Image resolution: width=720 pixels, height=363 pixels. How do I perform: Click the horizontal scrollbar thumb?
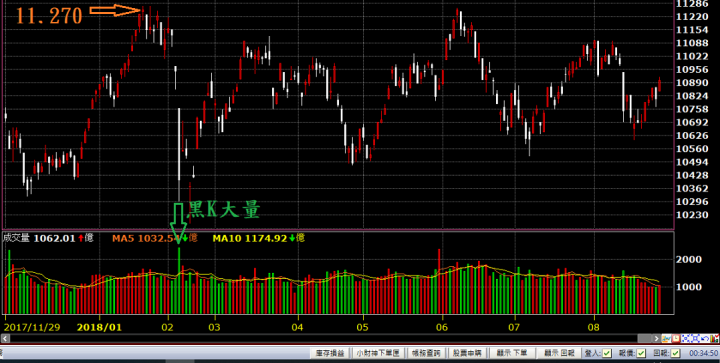pyautogui.click(x=645, y=339)
